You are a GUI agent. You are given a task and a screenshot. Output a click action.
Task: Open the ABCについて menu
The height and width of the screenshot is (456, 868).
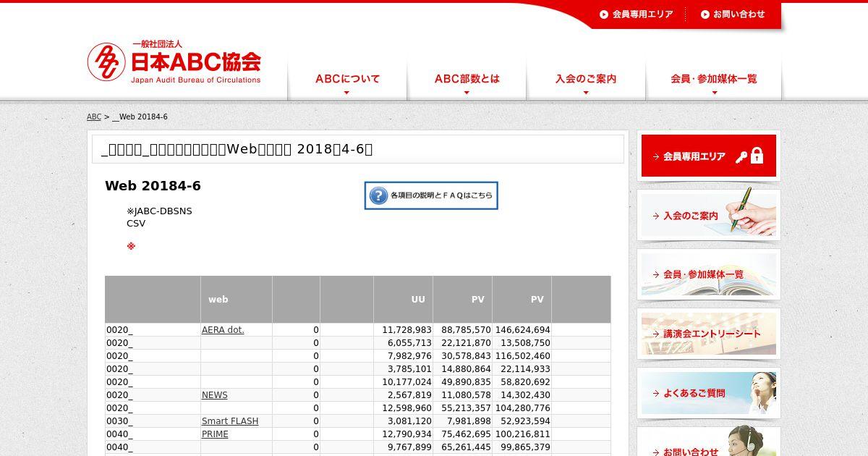[347, 79]
